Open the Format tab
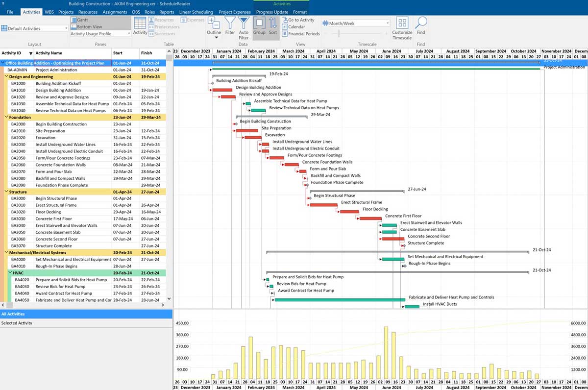This screenshot has height=390, width=588. 300,12
